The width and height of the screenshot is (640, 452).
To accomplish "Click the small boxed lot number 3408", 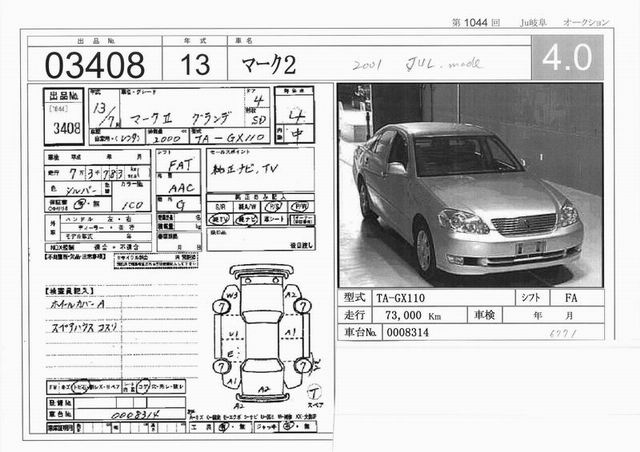I will pos(67,129).
